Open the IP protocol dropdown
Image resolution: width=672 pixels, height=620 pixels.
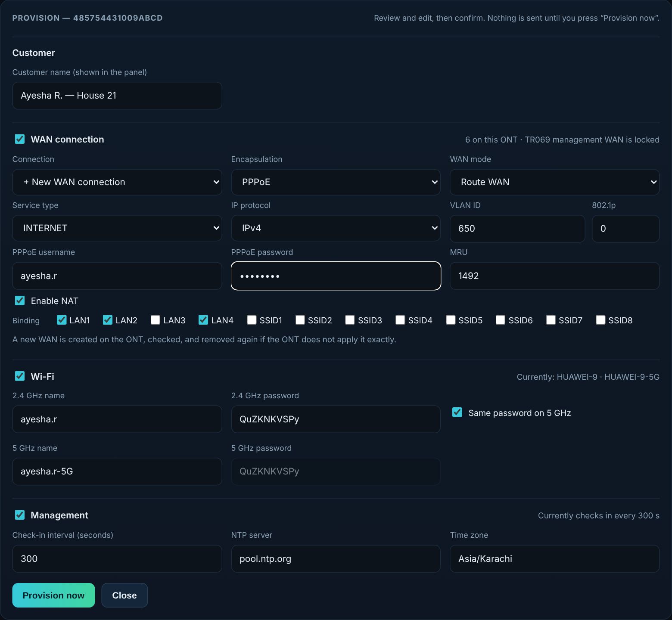point(336,228)
